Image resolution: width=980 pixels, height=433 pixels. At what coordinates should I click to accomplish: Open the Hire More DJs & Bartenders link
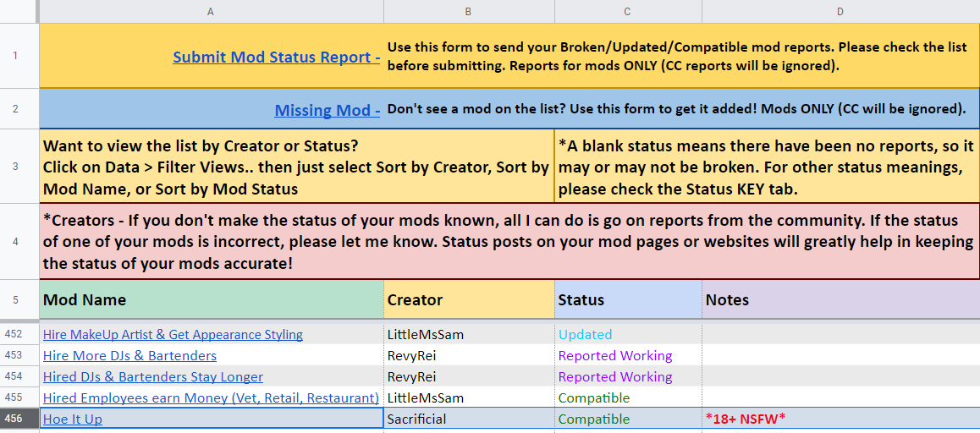pyautogui.click(x=130, y=355)
